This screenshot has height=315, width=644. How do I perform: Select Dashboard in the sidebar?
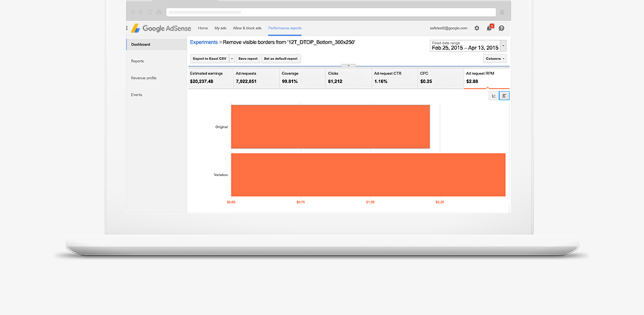pos(157,44)
